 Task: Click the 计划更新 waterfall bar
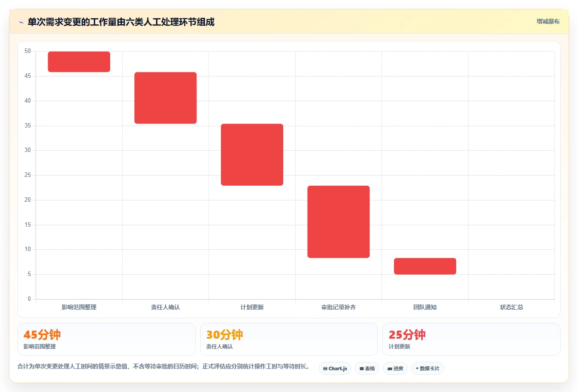[252, 155]
